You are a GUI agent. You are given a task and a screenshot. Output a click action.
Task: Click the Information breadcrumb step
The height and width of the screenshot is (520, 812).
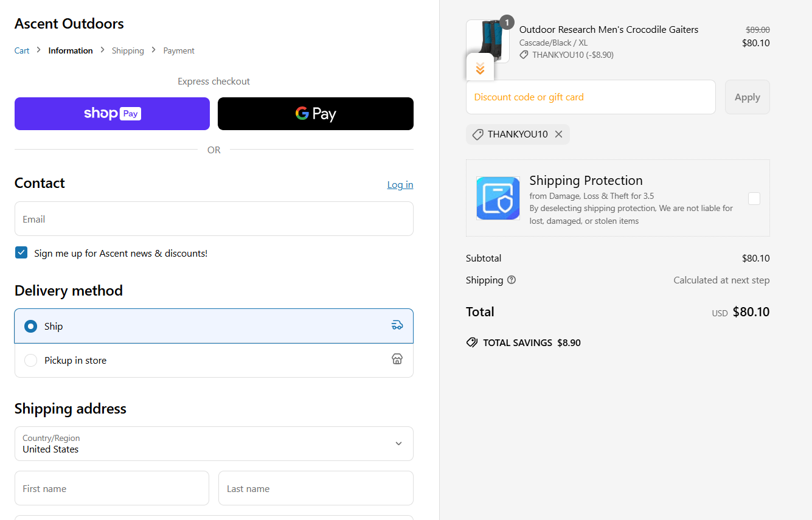pyautogui.click(x=71, y=50)
